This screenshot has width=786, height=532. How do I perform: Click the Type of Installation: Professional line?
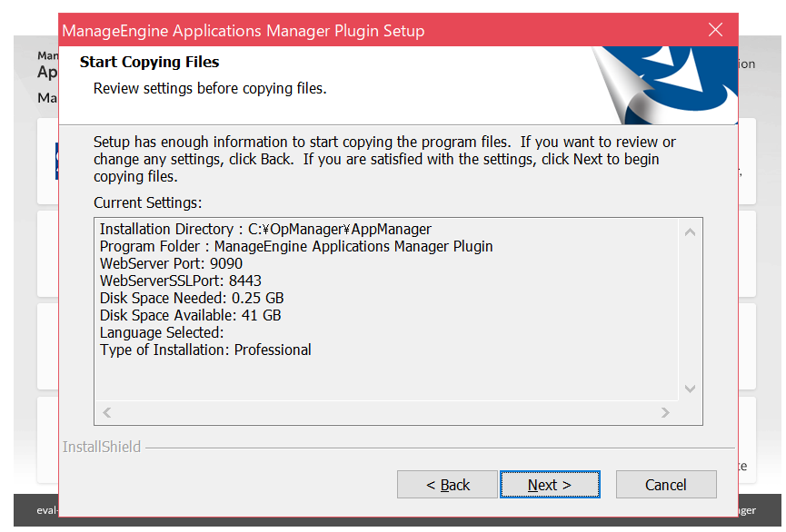point(205,350)
